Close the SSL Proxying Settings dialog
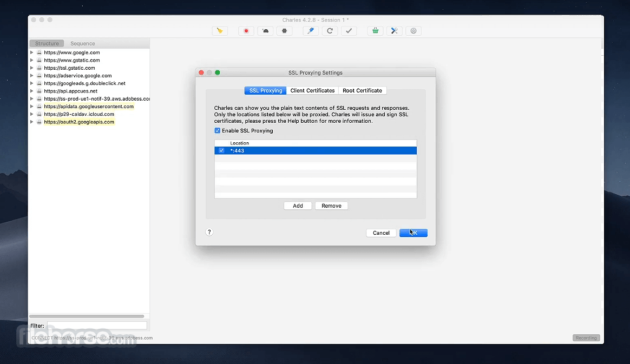The width and height of the screenshot is (630, 364). [x=201, y=72]
